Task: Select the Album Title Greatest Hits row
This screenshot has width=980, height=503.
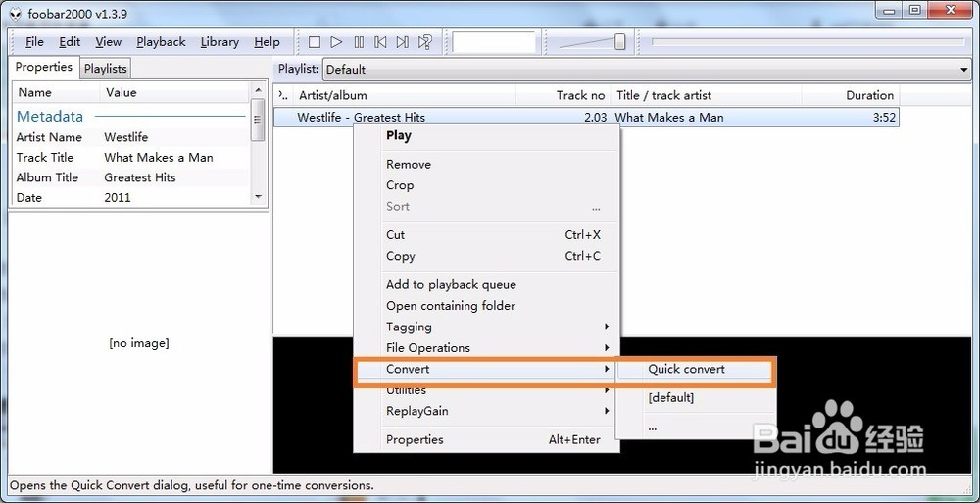Action: (x=130, y=177)
